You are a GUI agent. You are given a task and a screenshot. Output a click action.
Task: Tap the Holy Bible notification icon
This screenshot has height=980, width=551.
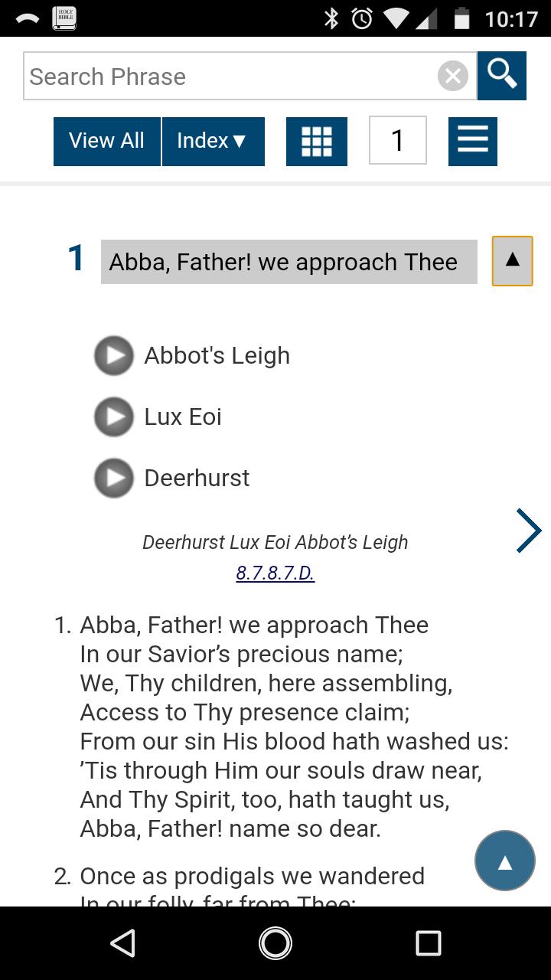point(64,18)
